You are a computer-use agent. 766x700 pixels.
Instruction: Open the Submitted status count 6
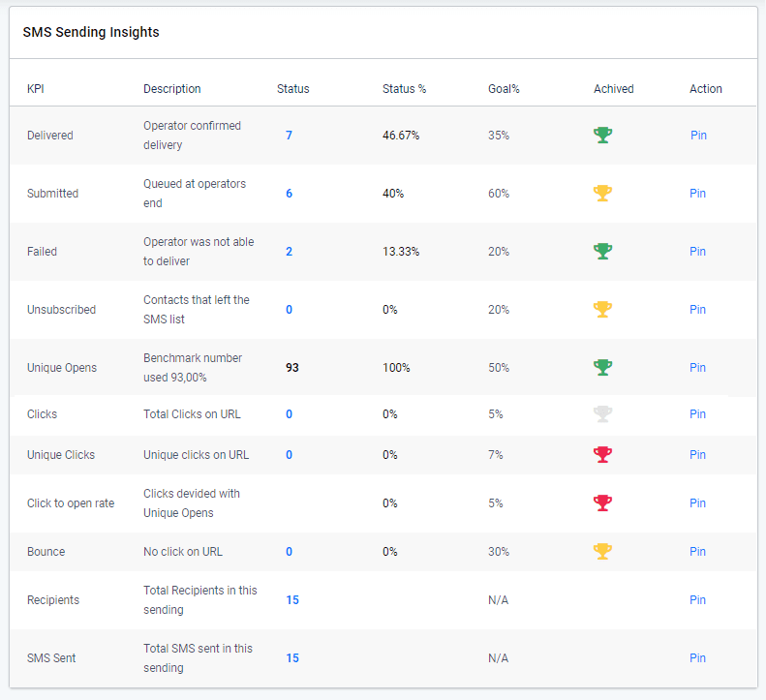coord(289,194)
